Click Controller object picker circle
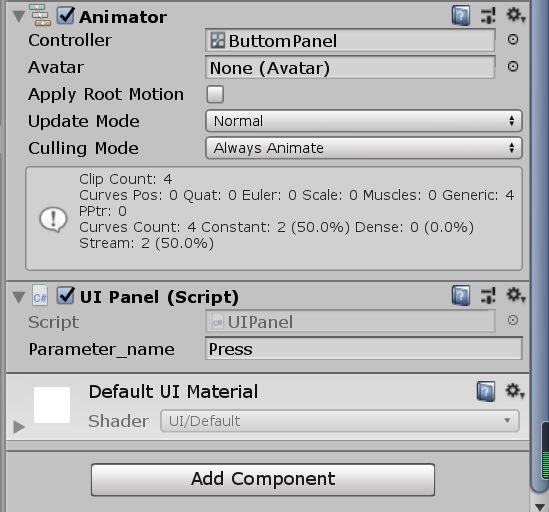This screenshot has height=512, width=549. (513, 40)
